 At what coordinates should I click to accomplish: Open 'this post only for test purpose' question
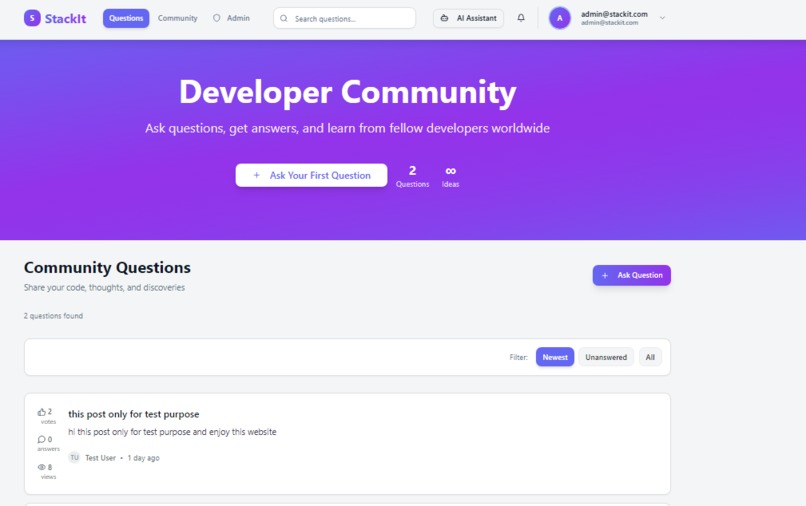(x=134, y=414)
